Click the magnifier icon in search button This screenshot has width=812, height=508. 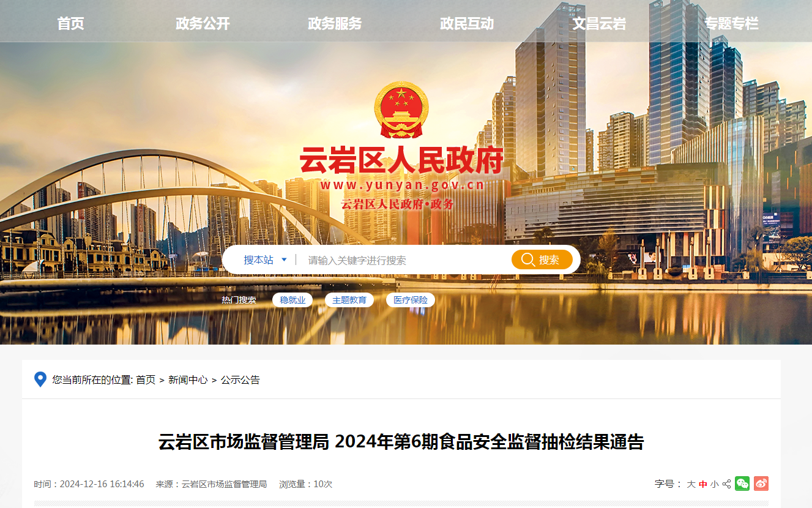(x=528, y=260)
